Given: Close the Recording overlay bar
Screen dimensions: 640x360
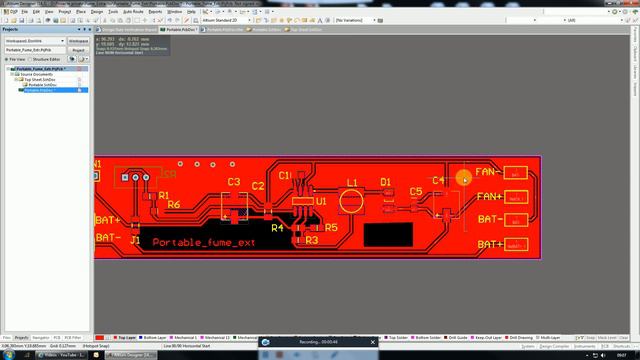Looking at the screenshot, I should [x=373, y=342].
